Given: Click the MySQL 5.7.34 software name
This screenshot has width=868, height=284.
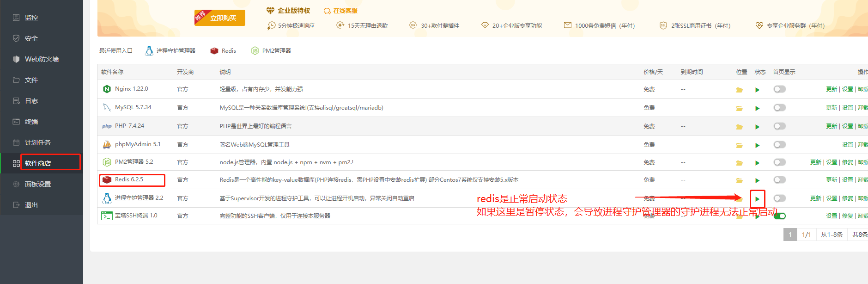Looking at the screenshot, I should tap(133, 107).
